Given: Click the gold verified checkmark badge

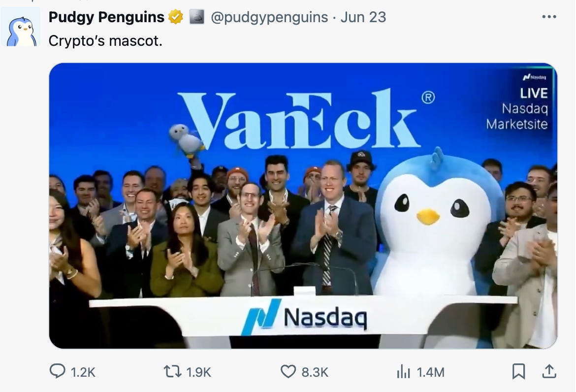Looking at the screenshot, I should (176, 17).
